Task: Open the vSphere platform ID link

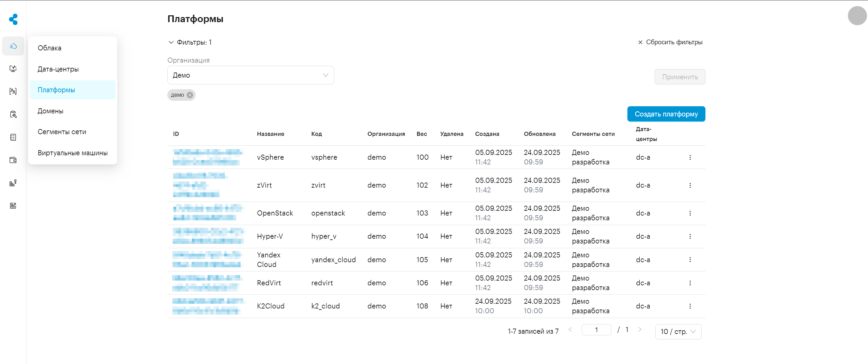Action: (207, 157)
